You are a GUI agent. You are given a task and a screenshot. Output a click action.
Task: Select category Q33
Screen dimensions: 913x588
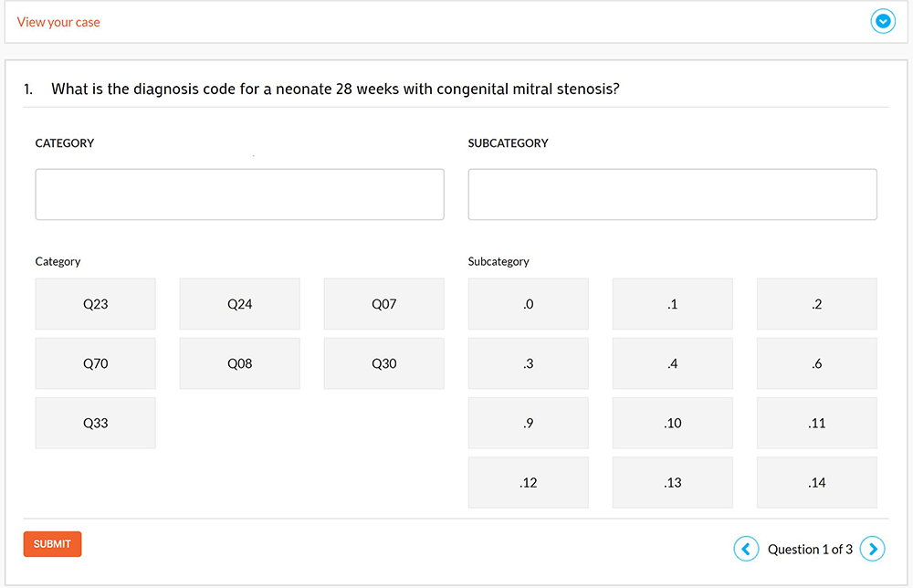(x=95, y=423)
